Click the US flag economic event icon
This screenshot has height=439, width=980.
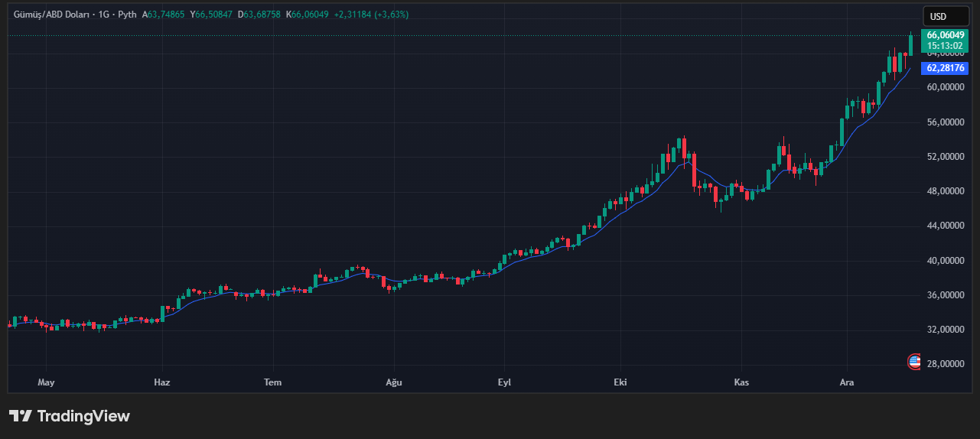914,362
